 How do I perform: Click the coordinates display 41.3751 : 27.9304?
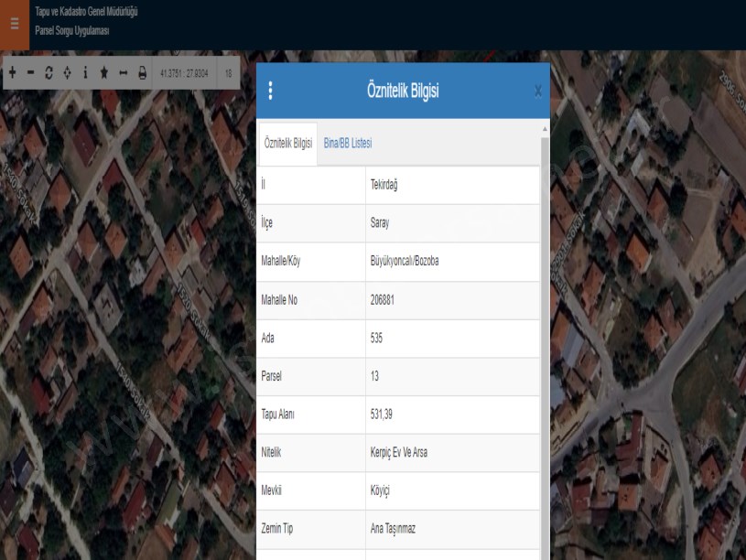pyautogui.click(x=184, y=73)
